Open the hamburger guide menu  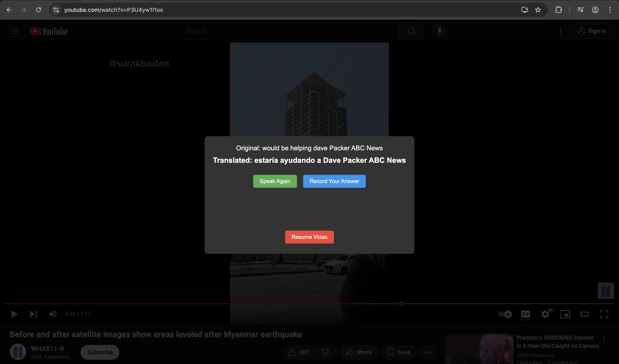tap(15, 31)
